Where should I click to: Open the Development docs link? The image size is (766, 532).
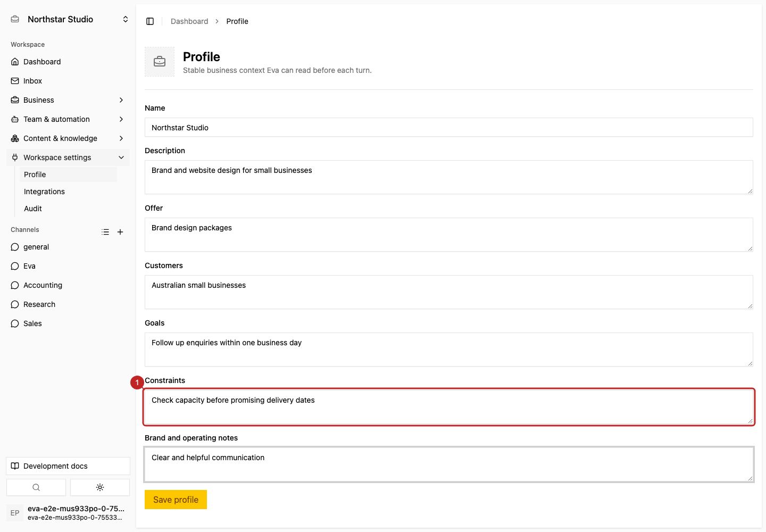point(68,466)
